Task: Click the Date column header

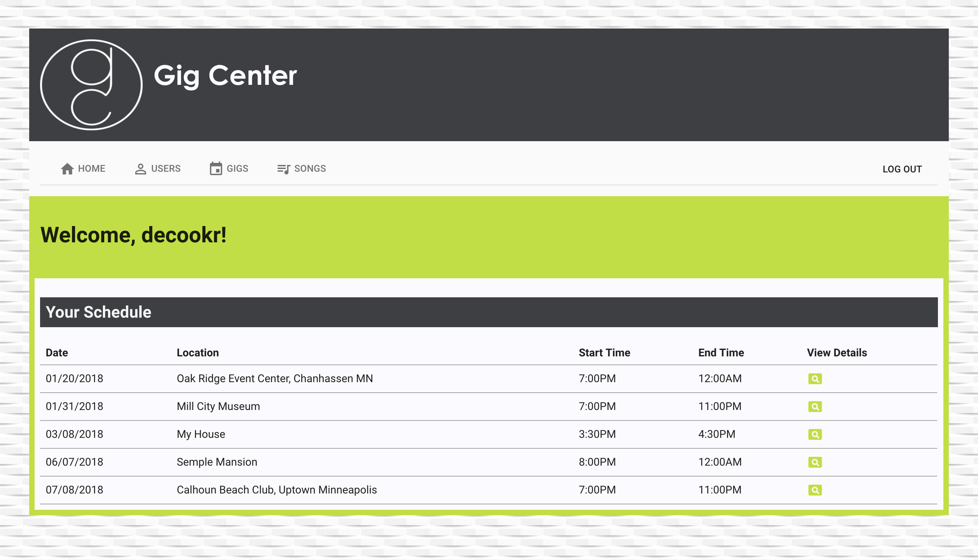Action: click(57, 353)
